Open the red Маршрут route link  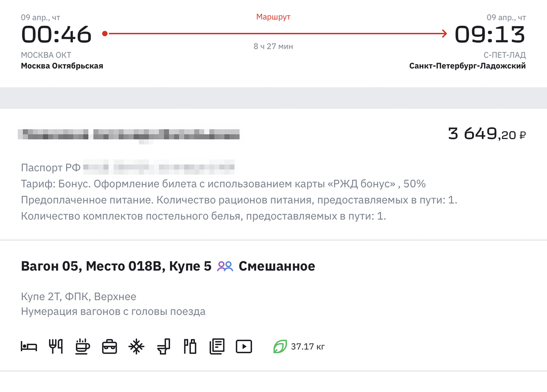point(273,17)
